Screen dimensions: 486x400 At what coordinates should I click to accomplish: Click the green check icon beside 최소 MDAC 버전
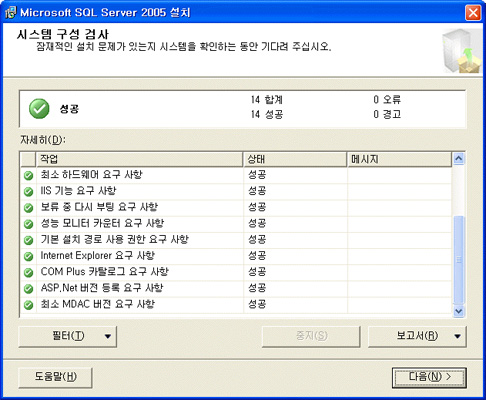click(29, 305)
